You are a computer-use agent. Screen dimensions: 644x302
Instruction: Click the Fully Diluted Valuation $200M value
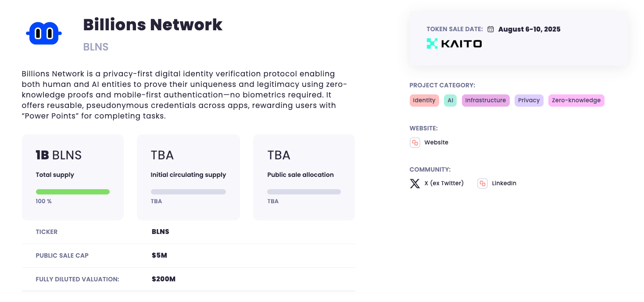point(163,279)
